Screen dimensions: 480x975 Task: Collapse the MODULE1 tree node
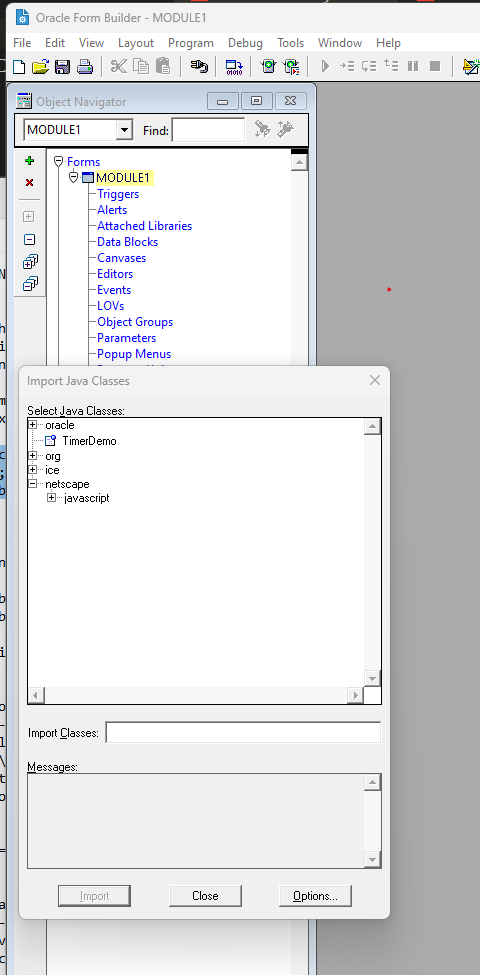tap(73, 178)
